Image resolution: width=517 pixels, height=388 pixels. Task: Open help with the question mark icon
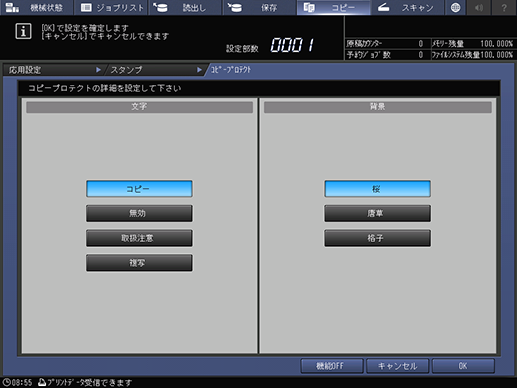[x=504, y=7]
